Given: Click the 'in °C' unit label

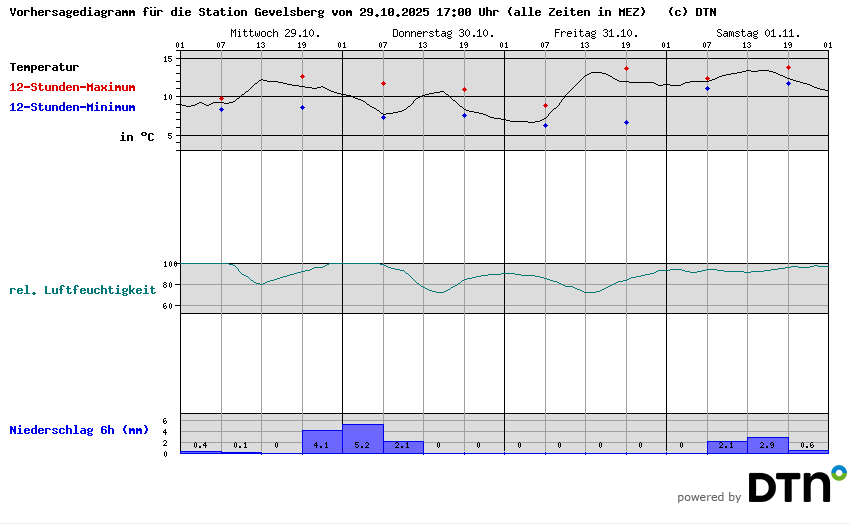Looking at the screenshot, I should coord(137,136).
